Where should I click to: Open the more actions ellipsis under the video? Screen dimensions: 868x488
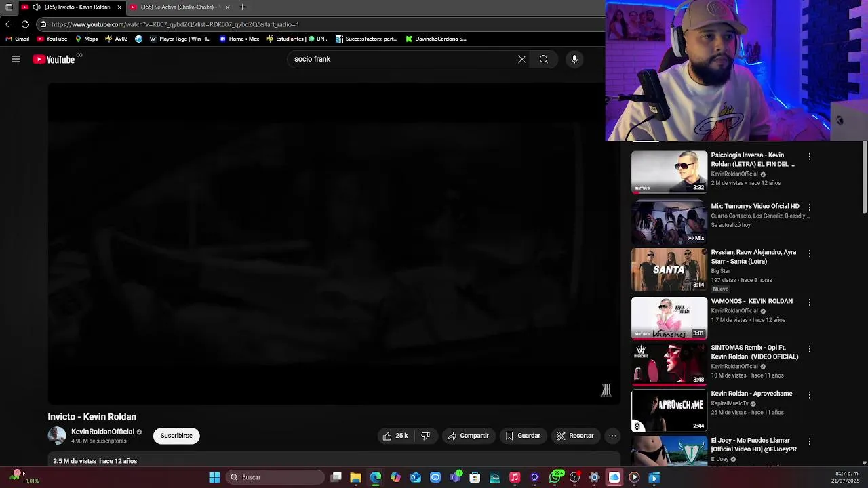point(612,436)
